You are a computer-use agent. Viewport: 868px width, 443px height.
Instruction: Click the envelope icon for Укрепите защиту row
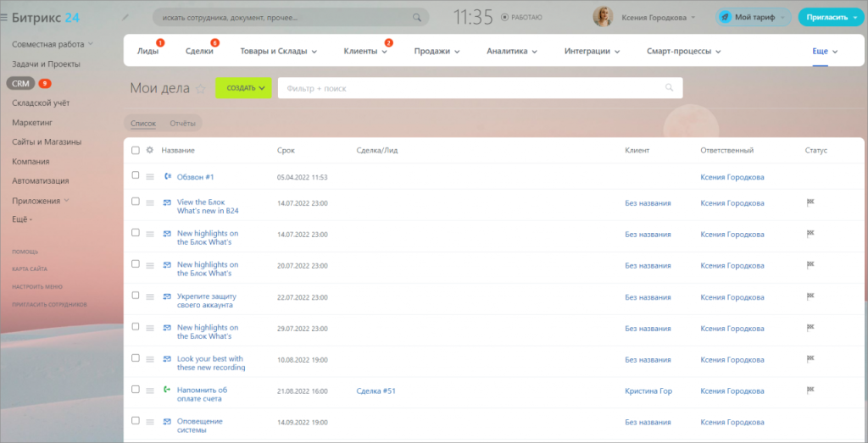pos(167,296)
